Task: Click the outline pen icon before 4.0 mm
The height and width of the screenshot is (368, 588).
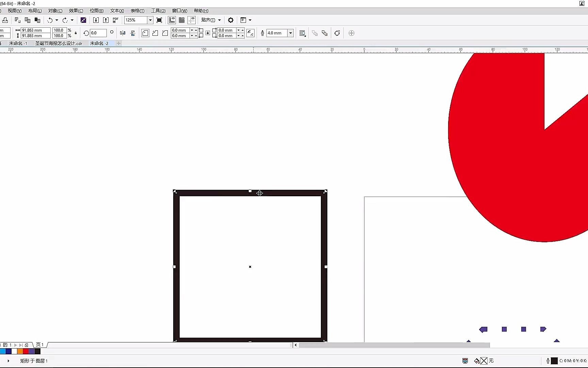Action: (x=262, y=33)
